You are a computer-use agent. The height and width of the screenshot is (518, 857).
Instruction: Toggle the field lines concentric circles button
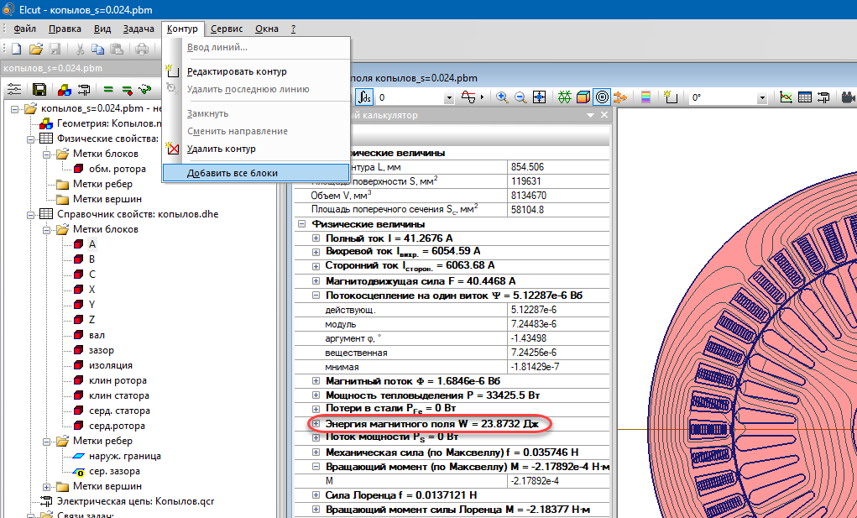602,98
